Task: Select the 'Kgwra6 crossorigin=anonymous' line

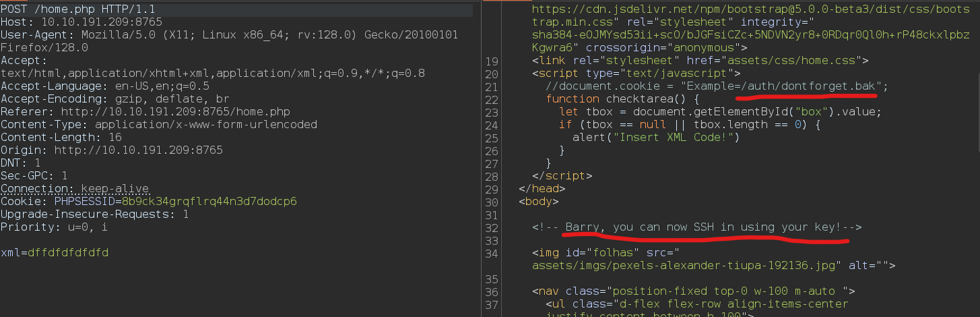Action: click(640, 48)
